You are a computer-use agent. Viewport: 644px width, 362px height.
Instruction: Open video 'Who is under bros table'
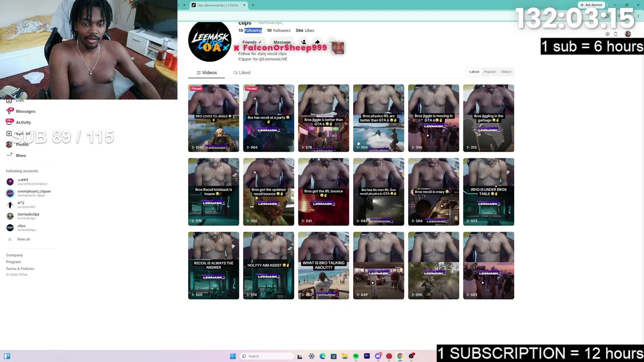489,192
